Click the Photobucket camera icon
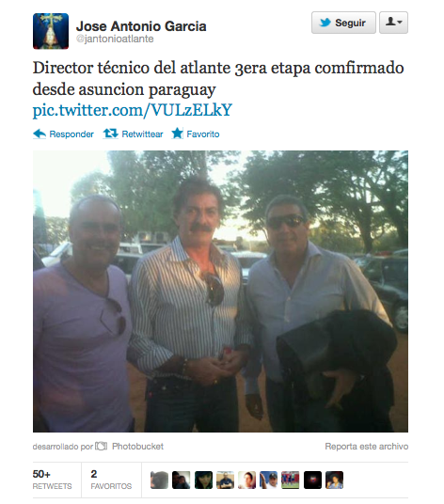The height and width of the screenshot is (504, 444). (102, 446)
